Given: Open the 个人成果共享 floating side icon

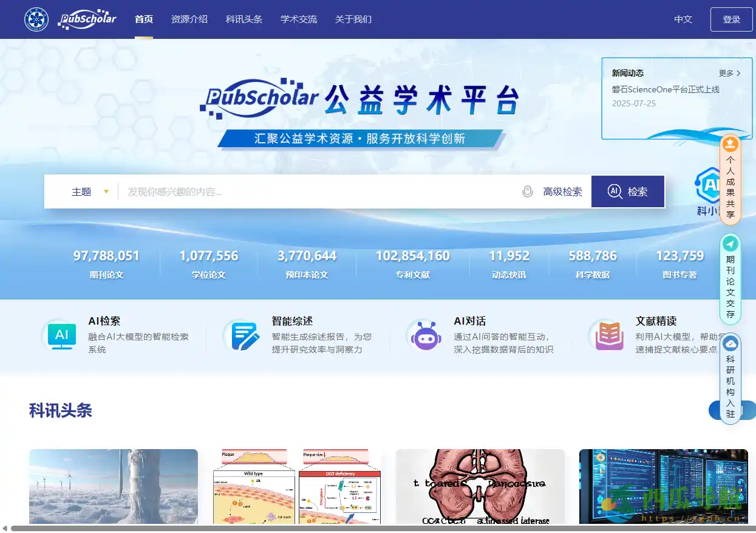Looking at the screenshot, I should pyautogui.click(x=730, y=144).
